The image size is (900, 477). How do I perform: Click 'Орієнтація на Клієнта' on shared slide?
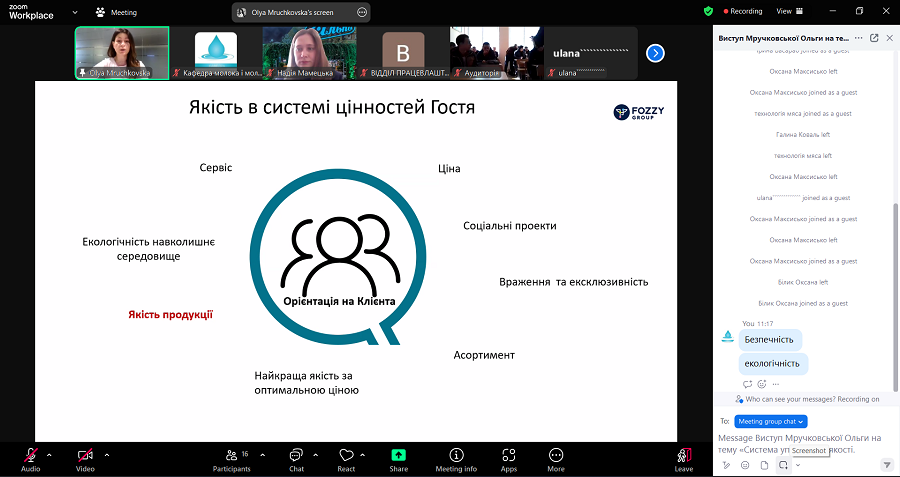pyautogui.click(x=340, y=301)
